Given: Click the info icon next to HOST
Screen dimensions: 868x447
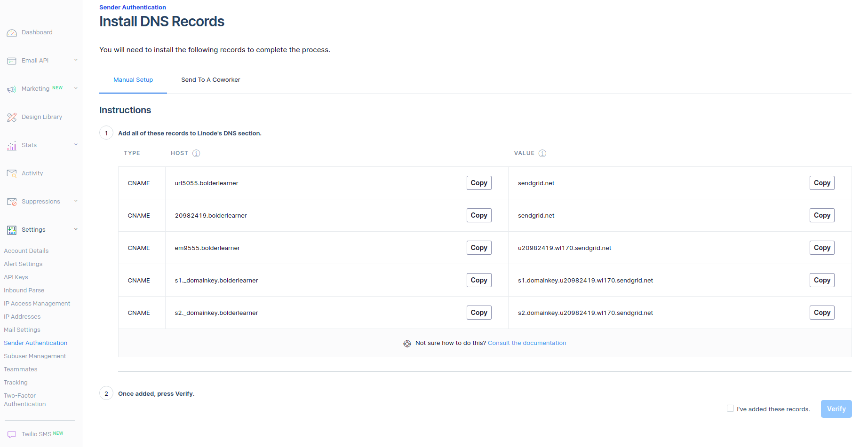Looking at the screenshot, I should pos(196,153).
